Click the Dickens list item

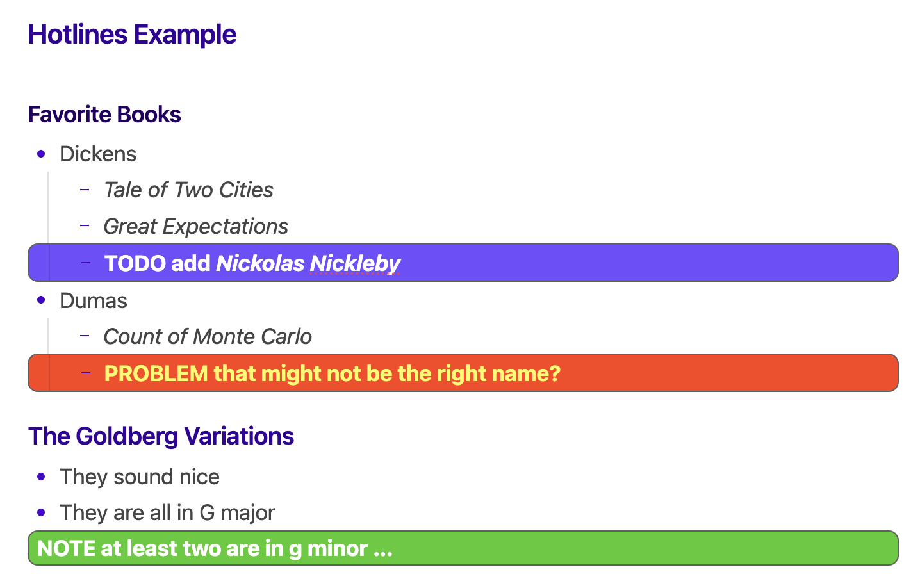[x=98, y=154]
